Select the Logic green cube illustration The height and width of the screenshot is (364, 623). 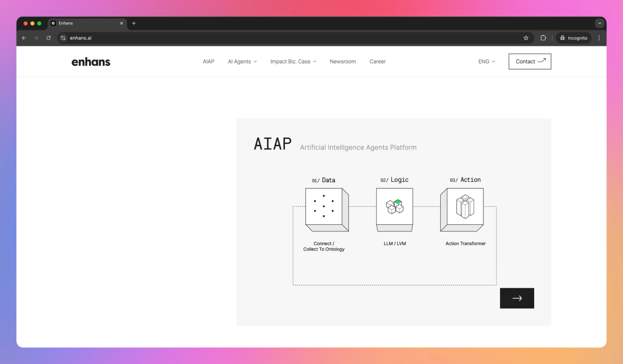click(x=395, y=210)
